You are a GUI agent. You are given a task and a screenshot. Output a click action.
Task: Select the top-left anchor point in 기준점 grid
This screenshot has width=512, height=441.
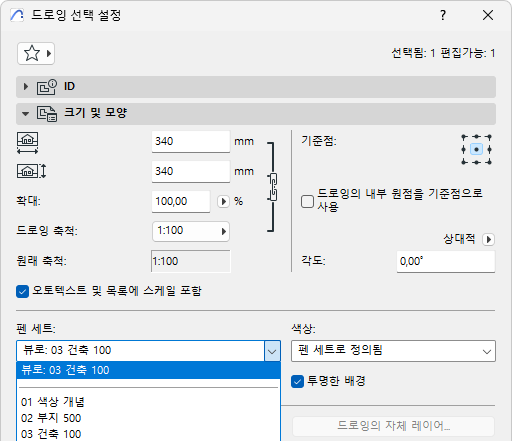tap(464, 137)
